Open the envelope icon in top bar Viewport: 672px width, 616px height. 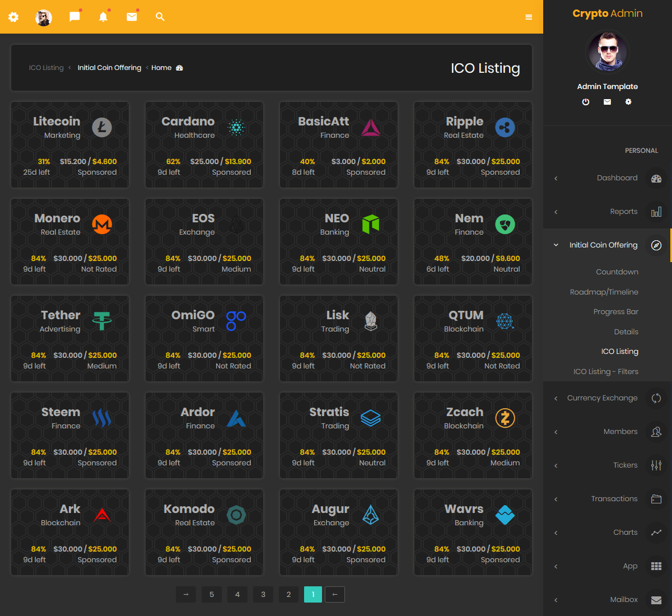click(x=132, y=17)
